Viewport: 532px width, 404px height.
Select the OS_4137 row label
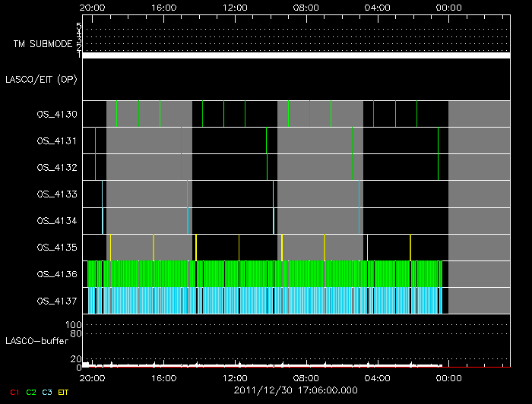pos(56,301)
